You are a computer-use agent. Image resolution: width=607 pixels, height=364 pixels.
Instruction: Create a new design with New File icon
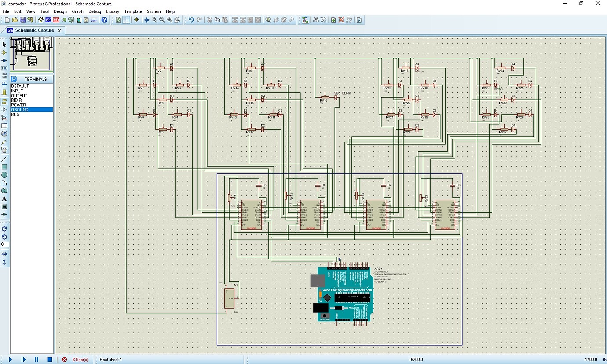coord(7,20)
